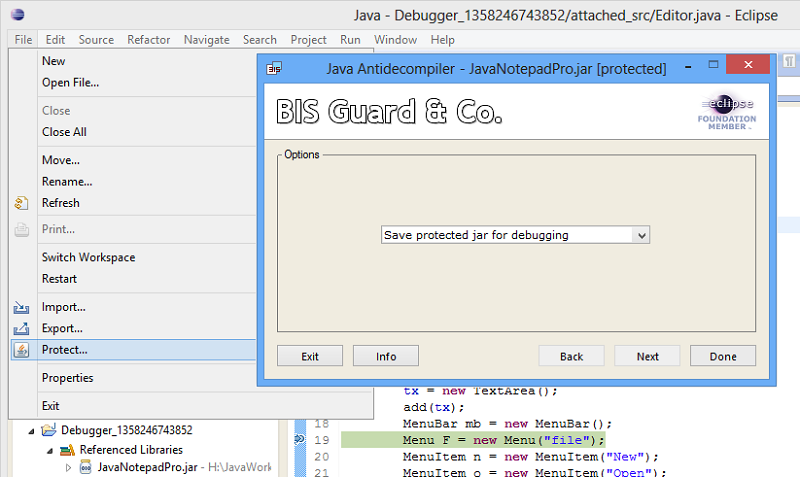Choose Properties in the File menu
The image size is (800, 477).
pos(67,378)
